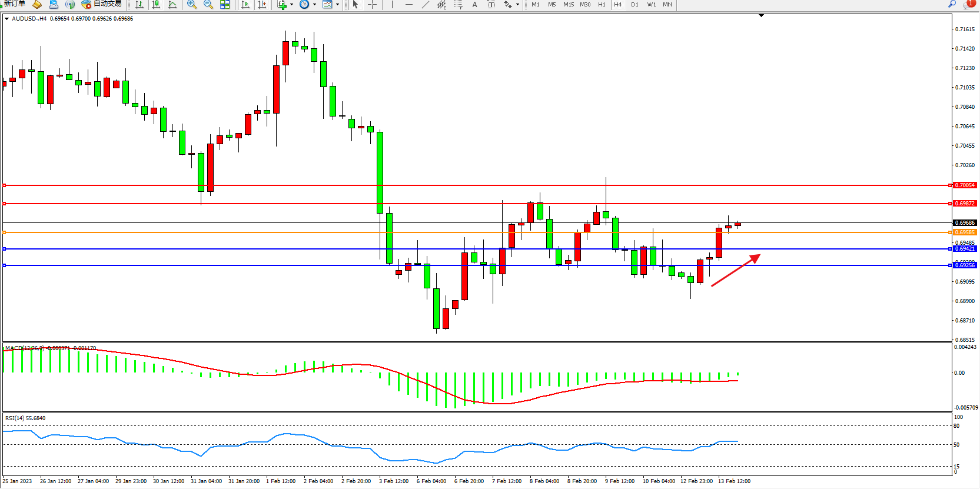Viewport: 980px width, 489px height.
Task: Expand the chart Templates dropdown arrow
Action: pyautogui.click(x=337, y=5)
